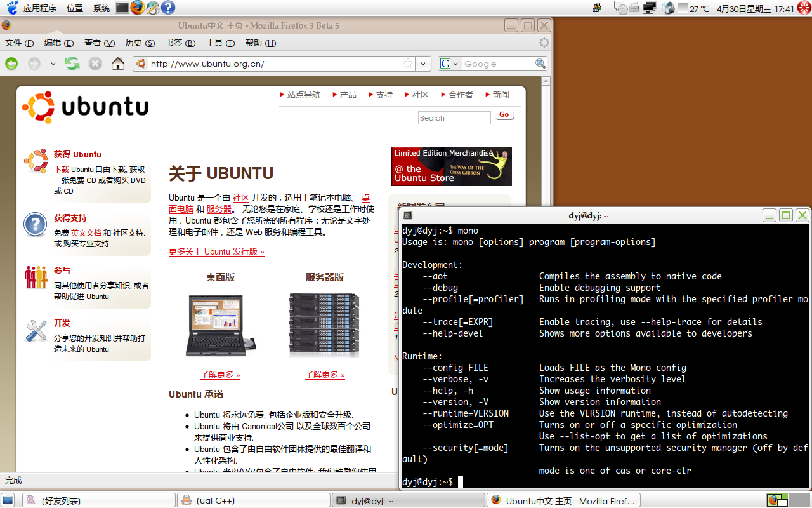Click the 开发 tools icon
Viewport: 812px width, 508px height.
click(36, 330)
